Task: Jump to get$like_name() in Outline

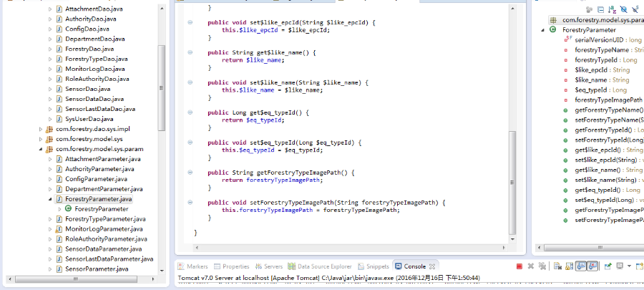Action: [608, 170]
